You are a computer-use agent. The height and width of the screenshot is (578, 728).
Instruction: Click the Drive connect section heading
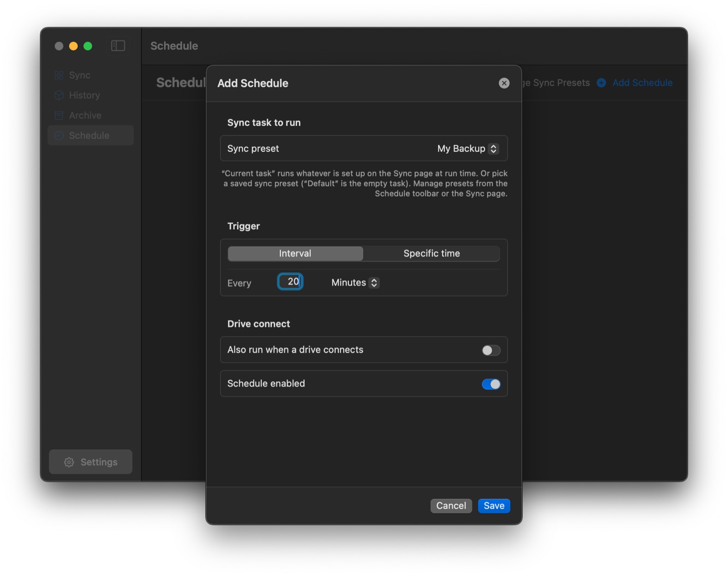(x=258, y=324)
